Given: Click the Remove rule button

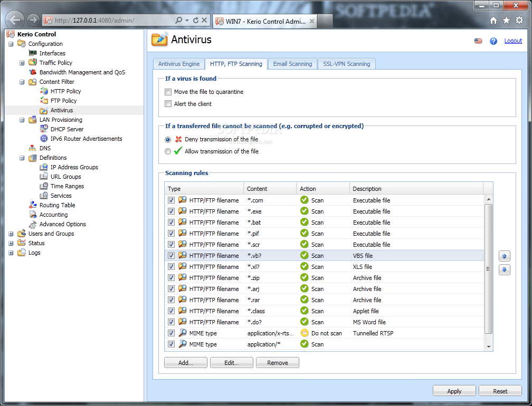Looking at the screenshot, I should click(278, 363).
